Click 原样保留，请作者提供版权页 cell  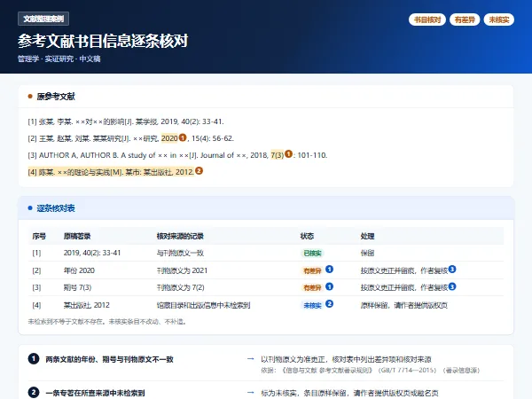[x=404, y=305]
